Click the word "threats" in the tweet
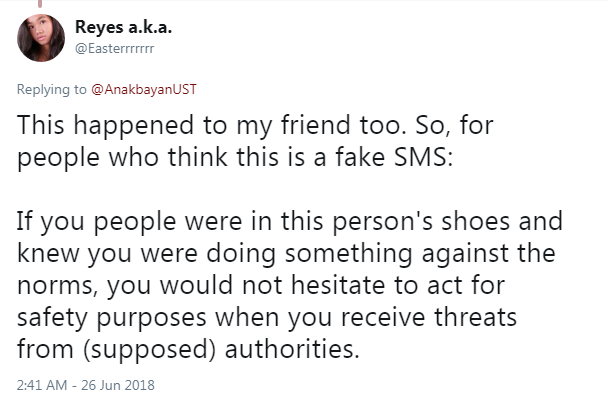The width and height of the screenshot is (609, 400). tap(475, 317)
